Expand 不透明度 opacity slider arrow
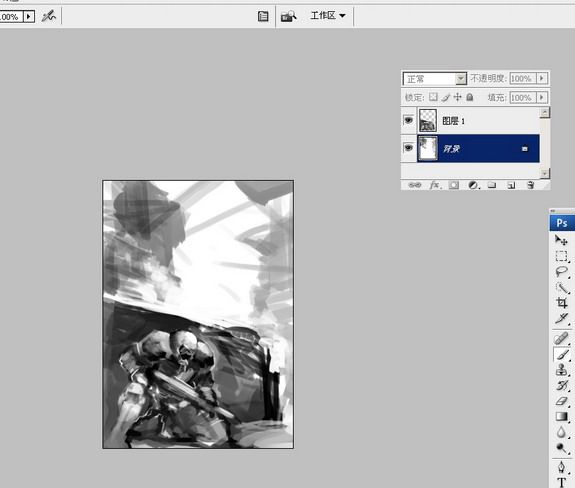Screen dimensions: 575x488 click(x=542, y=78)
